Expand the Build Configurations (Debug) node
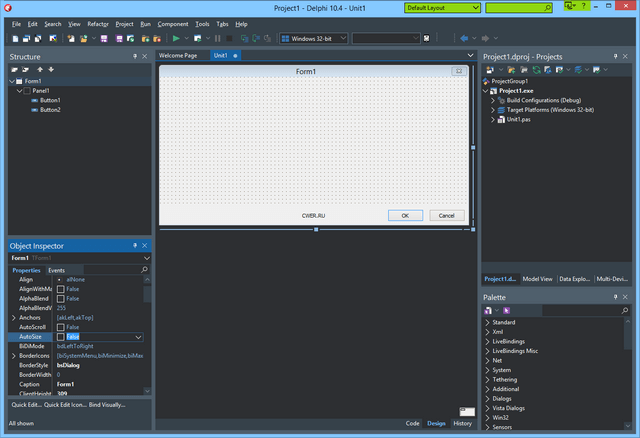This screenshot has height=438, width=640. (x=493, y=100)
